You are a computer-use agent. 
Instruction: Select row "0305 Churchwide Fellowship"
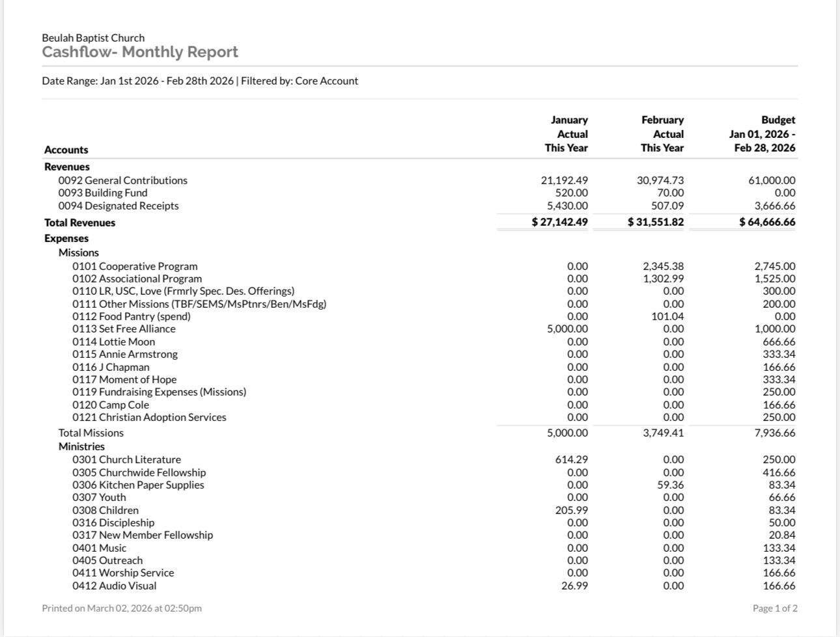click(x=420, y=472)
